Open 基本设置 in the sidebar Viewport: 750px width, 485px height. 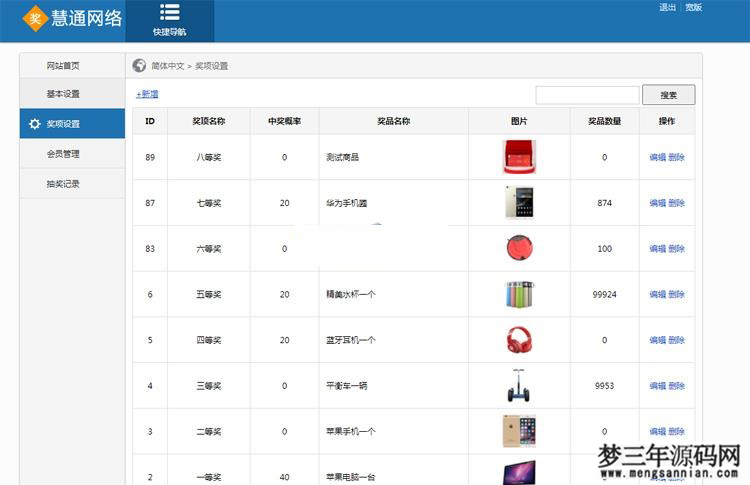(63, 94)
